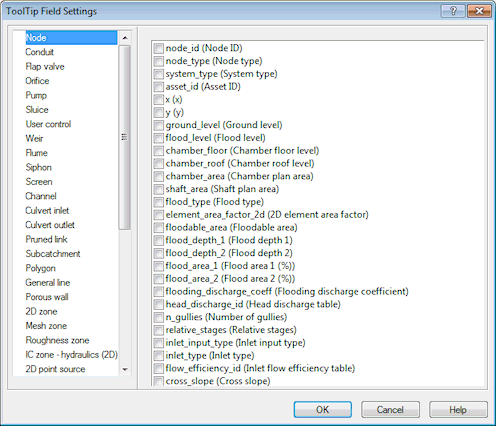The image size is (496, 426).
Task: Enable the node_id (Node ID) checkbox
Action: (x=158, y=48)
